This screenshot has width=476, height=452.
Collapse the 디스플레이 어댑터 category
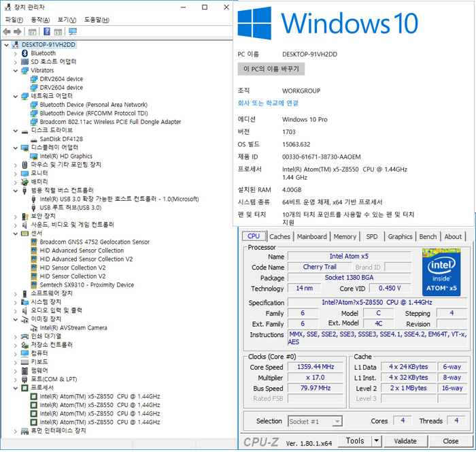tap(16, 148)
